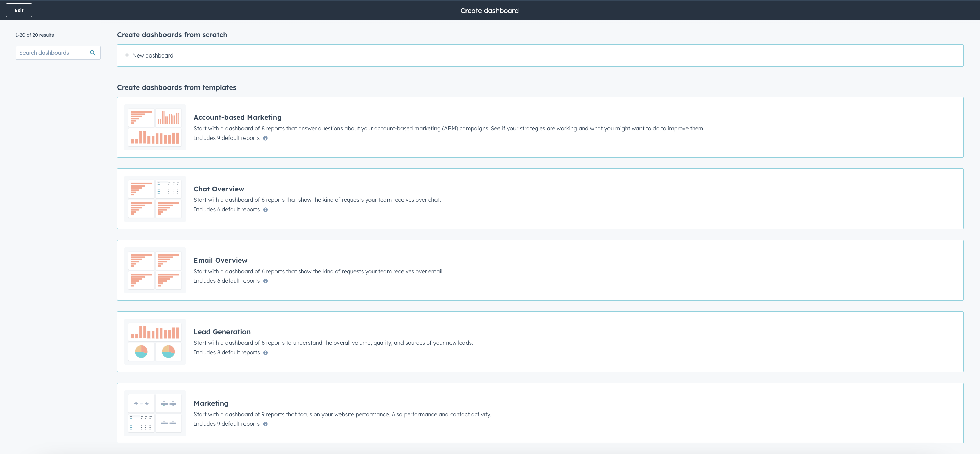Screen dimensions: 980x454
Task: Click 'Includes 6 default reports' under Chat Overview
Action: click(x=227, y=210)
